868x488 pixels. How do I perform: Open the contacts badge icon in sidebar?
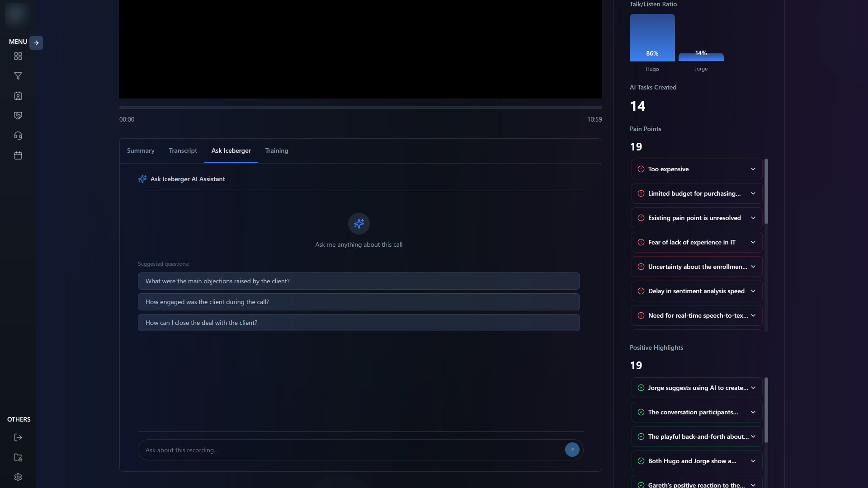pyautogui.click(x=18, y=96)
